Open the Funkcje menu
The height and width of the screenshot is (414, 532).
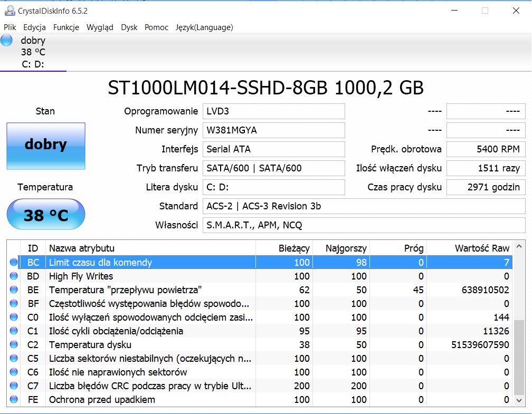[66, 27]
